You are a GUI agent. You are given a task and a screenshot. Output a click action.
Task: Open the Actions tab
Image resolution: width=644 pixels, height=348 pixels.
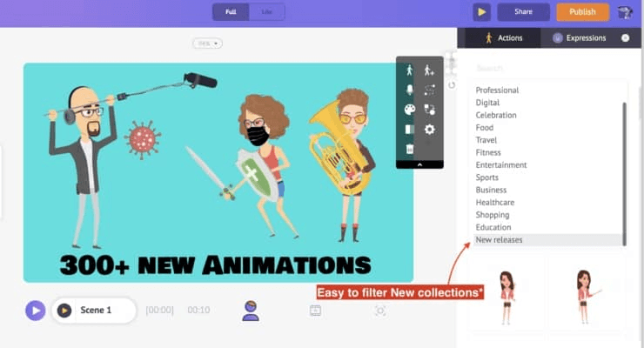(503, 38)
